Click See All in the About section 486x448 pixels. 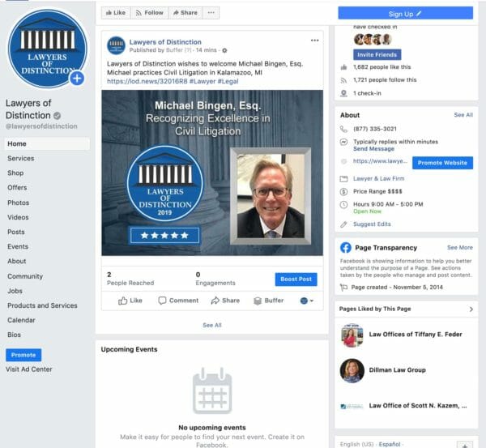[x=463, y=115]
